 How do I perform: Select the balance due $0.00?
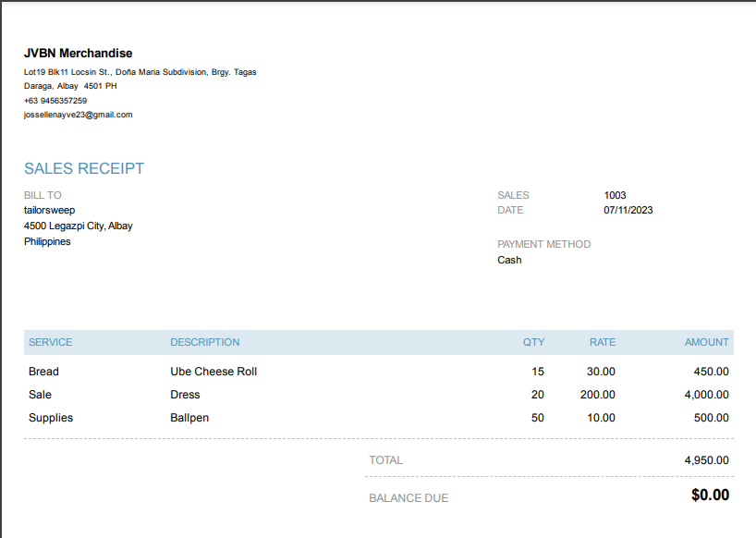(x=710, y=495)
